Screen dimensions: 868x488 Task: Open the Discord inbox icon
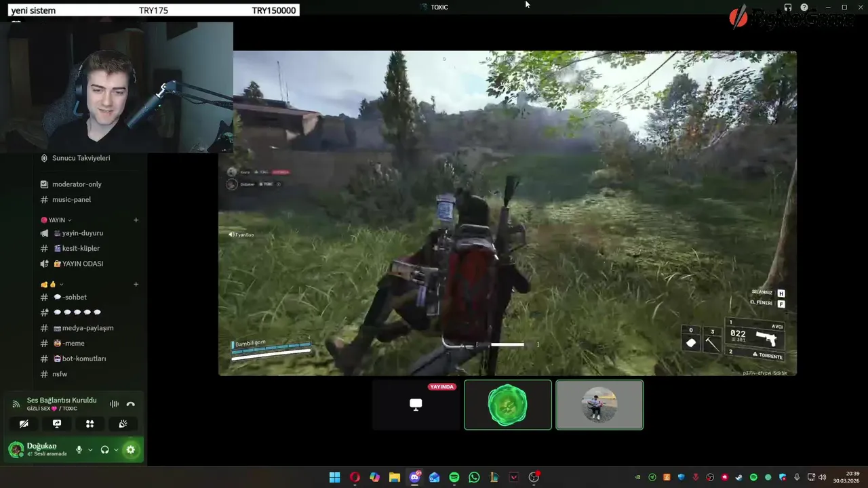click(x=788, y=7)
